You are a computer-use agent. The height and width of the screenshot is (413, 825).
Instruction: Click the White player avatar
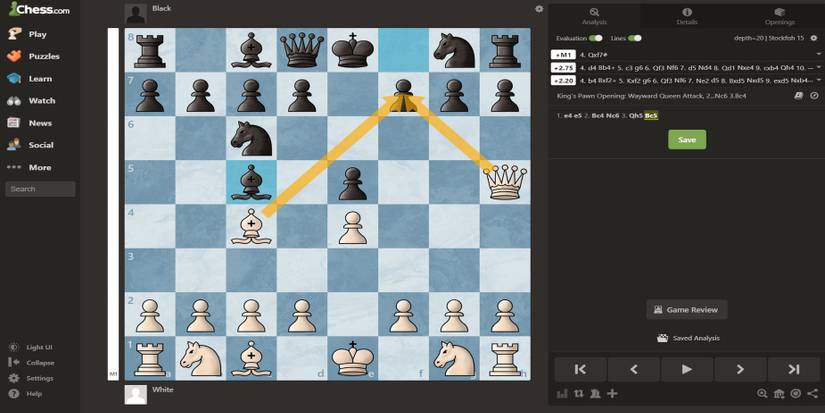click(136, 395)
